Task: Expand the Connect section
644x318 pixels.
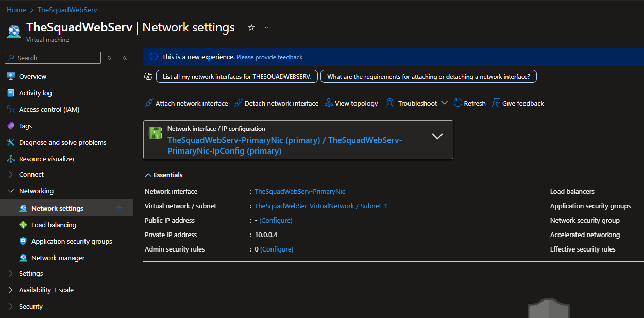Action: tap(11, 175)
